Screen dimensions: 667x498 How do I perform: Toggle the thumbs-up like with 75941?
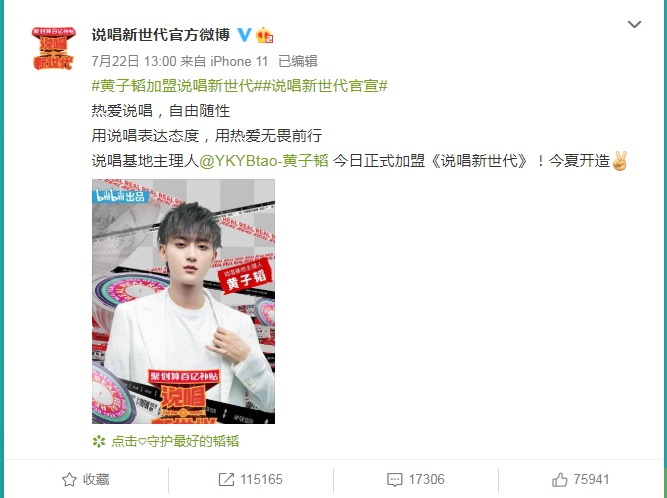(581, 480)
